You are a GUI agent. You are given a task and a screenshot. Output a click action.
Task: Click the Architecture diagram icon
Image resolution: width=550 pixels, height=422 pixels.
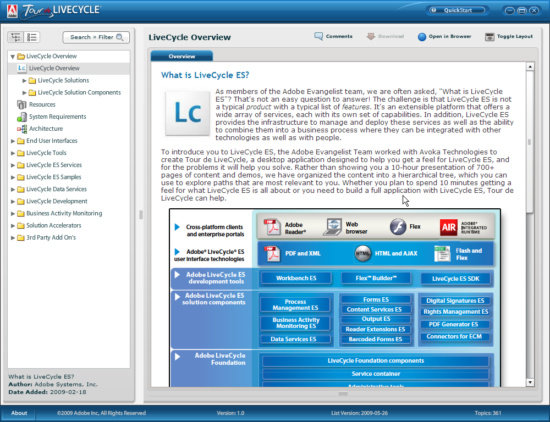(x=22, y=129)
